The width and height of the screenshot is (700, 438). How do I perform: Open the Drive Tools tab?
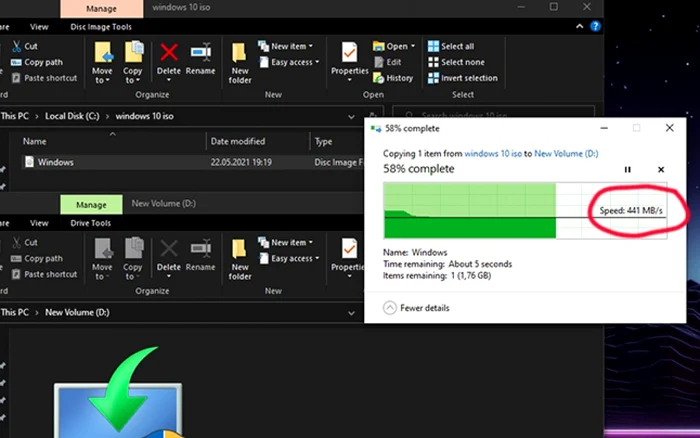[x=90, y=223]
